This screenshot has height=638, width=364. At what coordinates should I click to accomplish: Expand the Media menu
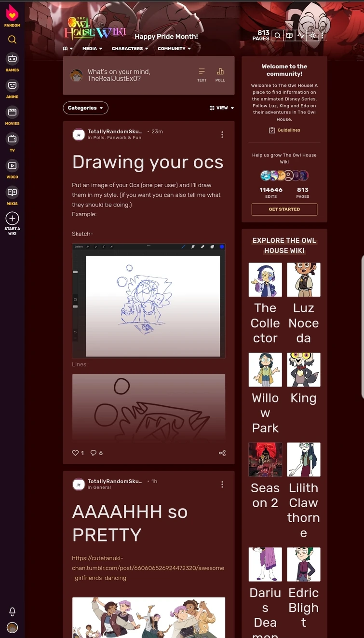click(x=92, y=49)
